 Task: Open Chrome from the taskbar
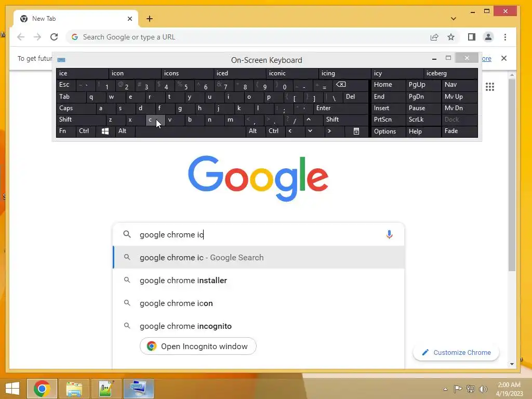[x=42, y=389]
